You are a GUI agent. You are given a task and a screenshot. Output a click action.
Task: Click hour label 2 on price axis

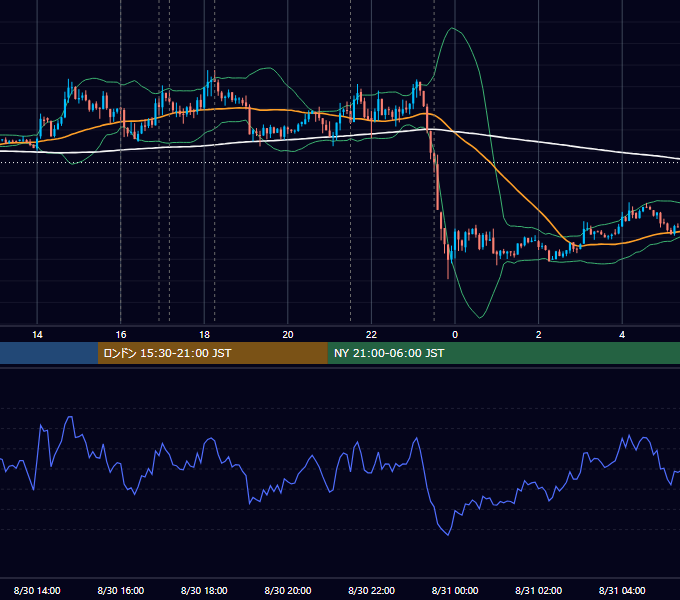[539, 335]
